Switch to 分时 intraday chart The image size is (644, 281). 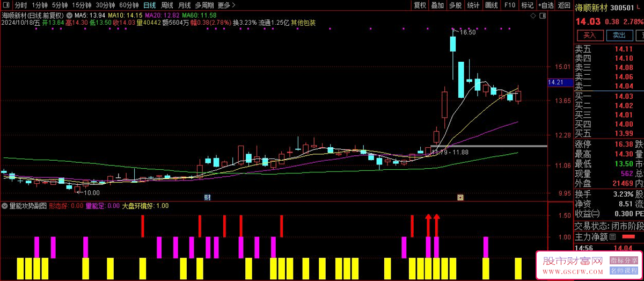[x=21, y=5]
